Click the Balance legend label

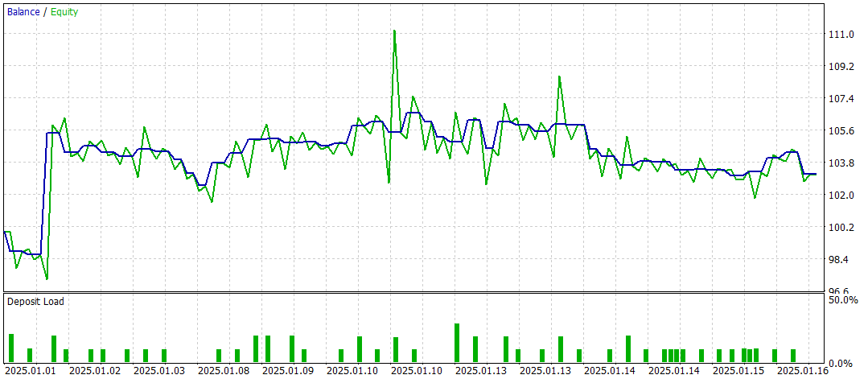[x=23, y=11]
